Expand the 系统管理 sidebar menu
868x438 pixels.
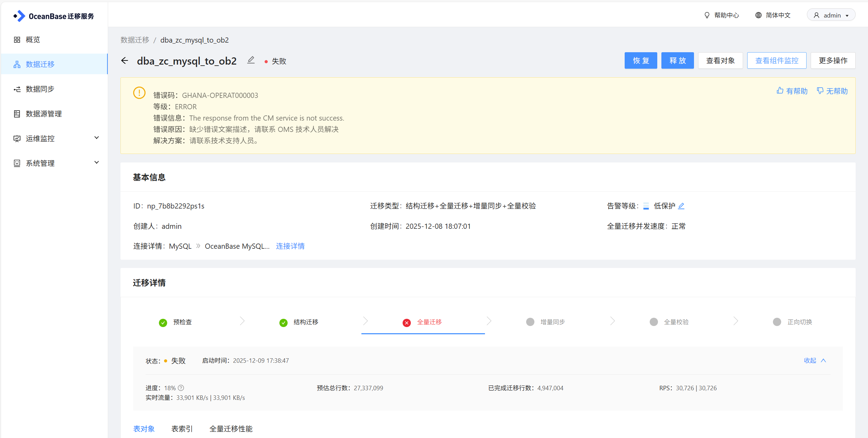tap(55, 163)
